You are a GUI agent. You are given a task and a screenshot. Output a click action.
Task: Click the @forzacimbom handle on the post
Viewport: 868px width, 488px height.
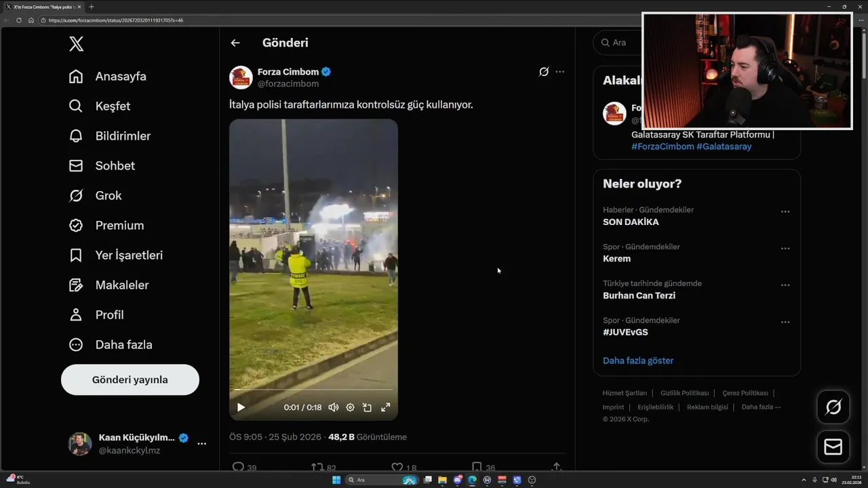(288, 84)
